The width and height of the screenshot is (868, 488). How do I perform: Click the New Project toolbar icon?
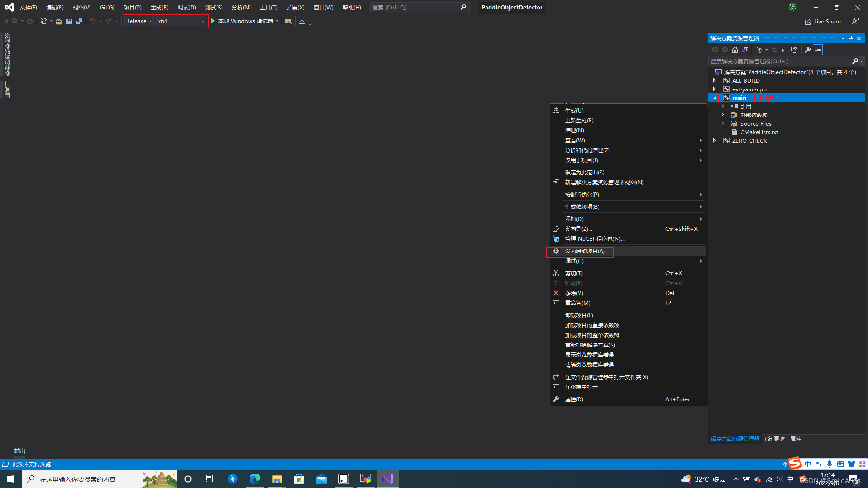click(44, 21)
